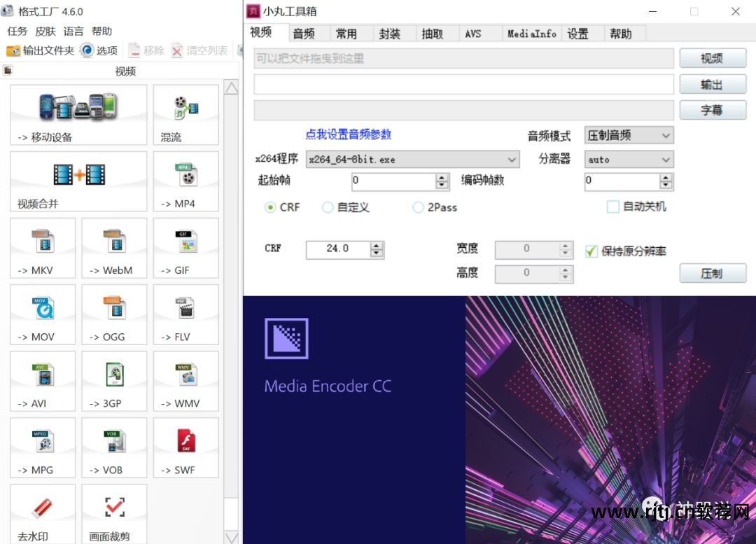Click the output path input field
The width and height of the screenshot is (756, 544).
coord(464,85)
